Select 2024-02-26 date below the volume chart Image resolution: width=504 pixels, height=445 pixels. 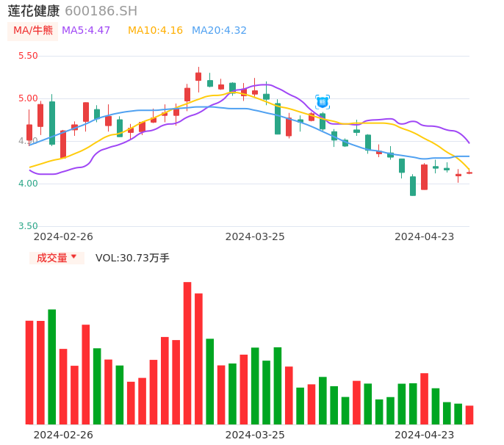(x=63, y=435)
